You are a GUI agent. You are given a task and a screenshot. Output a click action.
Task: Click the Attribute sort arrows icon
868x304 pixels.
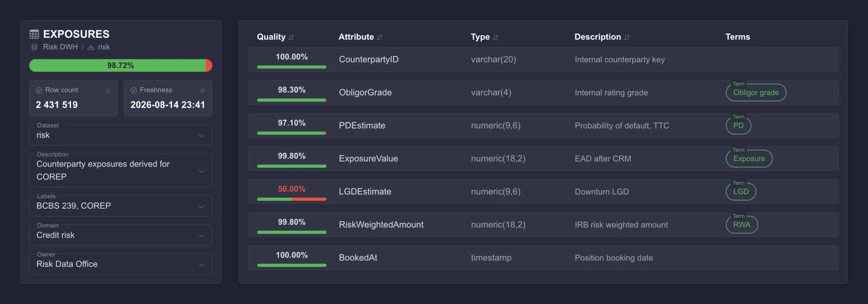[379, 37]
